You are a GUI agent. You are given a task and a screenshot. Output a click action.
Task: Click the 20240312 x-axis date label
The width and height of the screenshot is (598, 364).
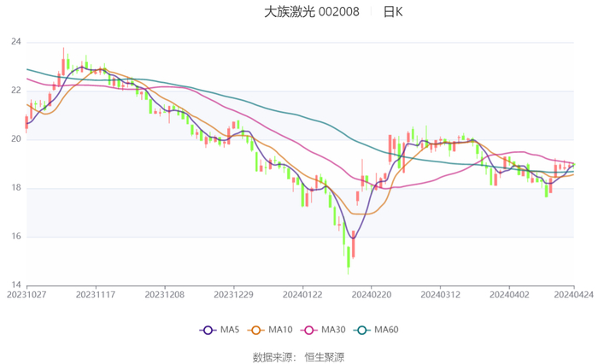(439, 294)
